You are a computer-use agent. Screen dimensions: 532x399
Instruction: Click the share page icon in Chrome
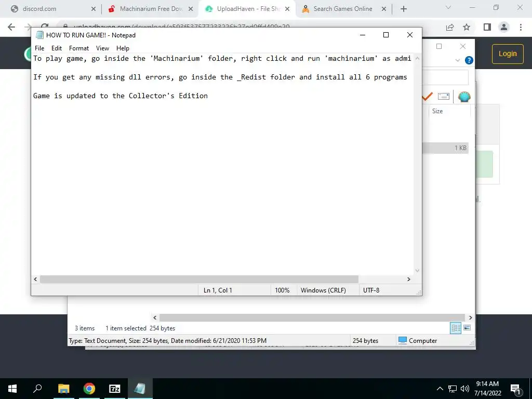coord(450,27)
